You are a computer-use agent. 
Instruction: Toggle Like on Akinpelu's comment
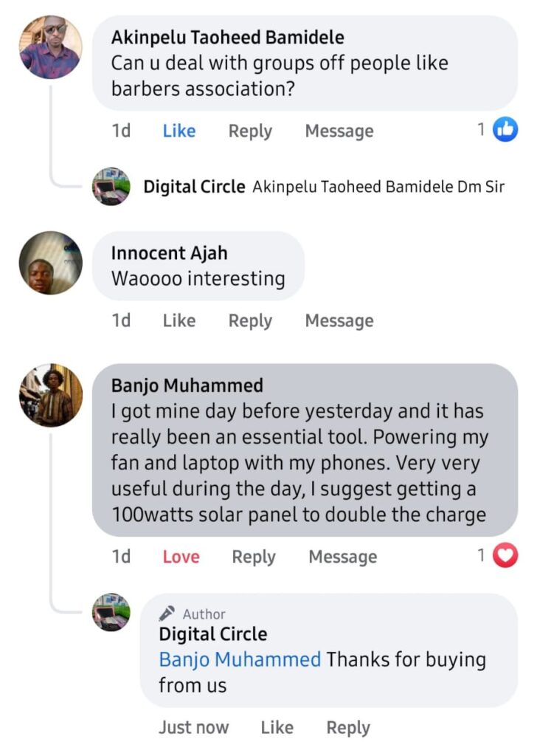tap(179, 131)
